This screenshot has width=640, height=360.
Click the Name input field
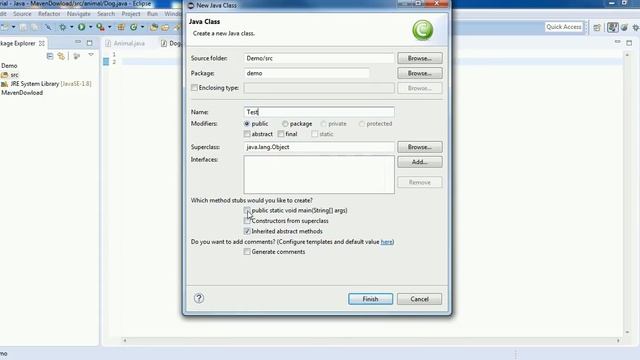(319, 112)
